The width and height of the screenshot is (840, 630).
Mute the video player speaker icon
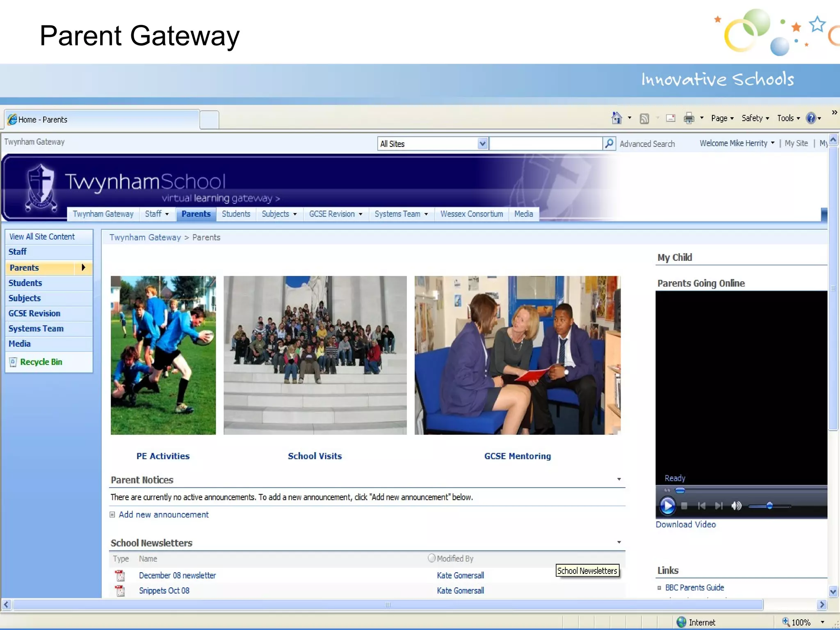pyautogui.click(x=736, y=506)
